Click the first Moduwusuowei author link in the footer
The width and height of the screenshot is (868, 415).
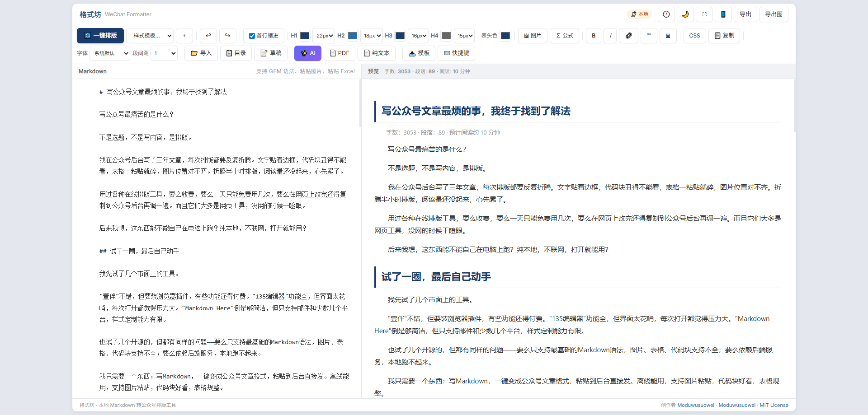point(696,405)
